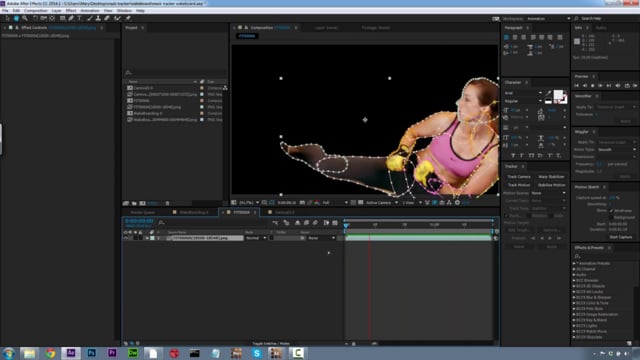Click the Start Capture button
The height and width of the screenshot is (360, 640).
click(x=620, y=237)
